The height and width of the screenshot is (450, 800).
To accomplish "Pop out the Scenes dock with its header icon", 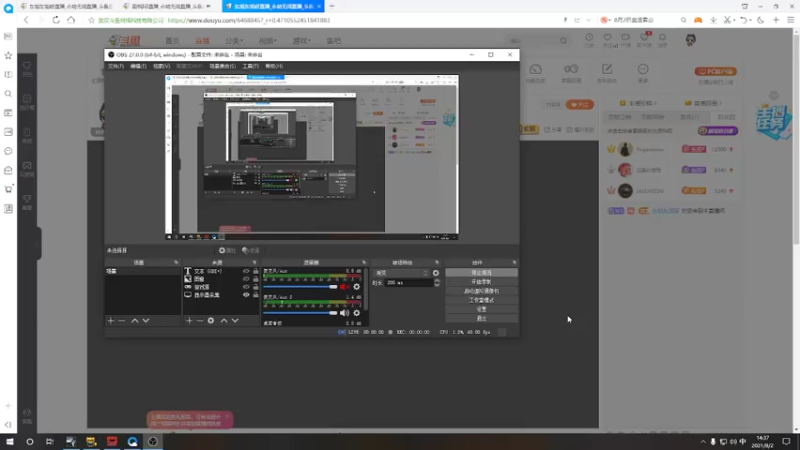I will pyautogui.click(x=176, y=263).
